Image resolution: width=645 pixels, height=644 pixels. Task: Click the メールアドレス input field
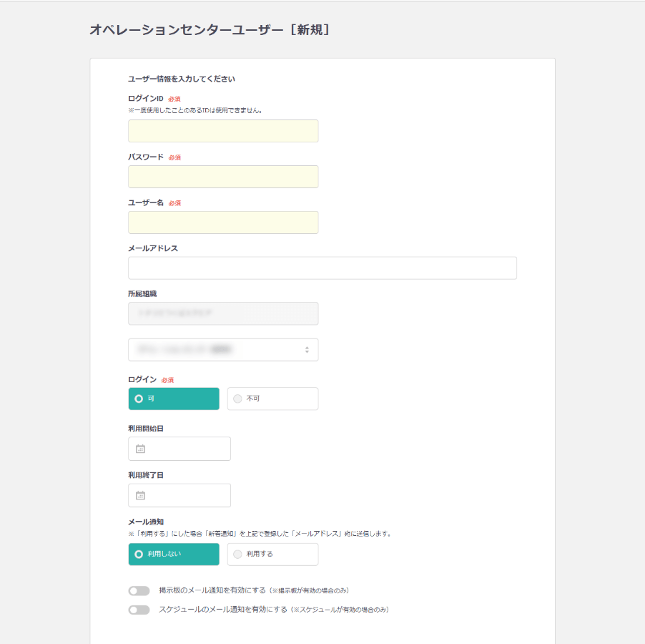(x=322, y=268)
